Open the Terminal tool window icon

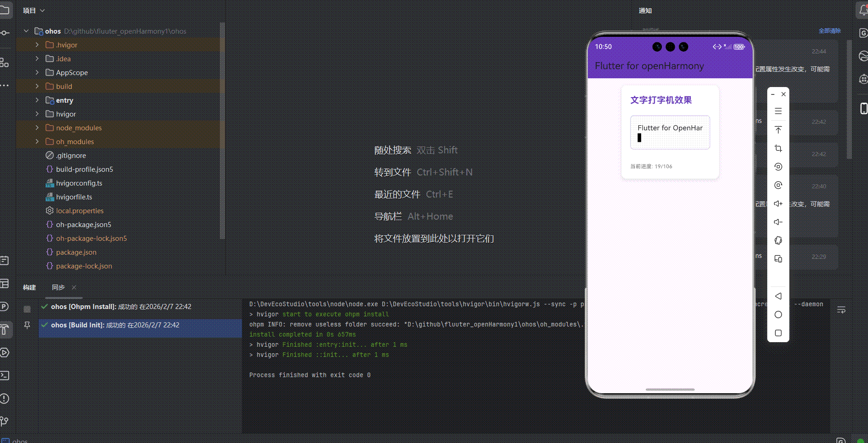[x=5, y=375]
